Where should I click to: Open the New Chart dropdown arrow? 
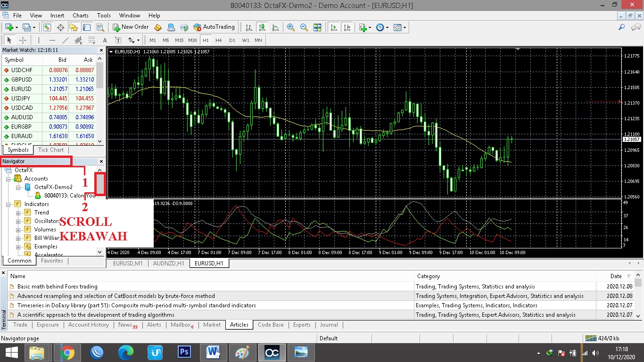tap(17, 27)
